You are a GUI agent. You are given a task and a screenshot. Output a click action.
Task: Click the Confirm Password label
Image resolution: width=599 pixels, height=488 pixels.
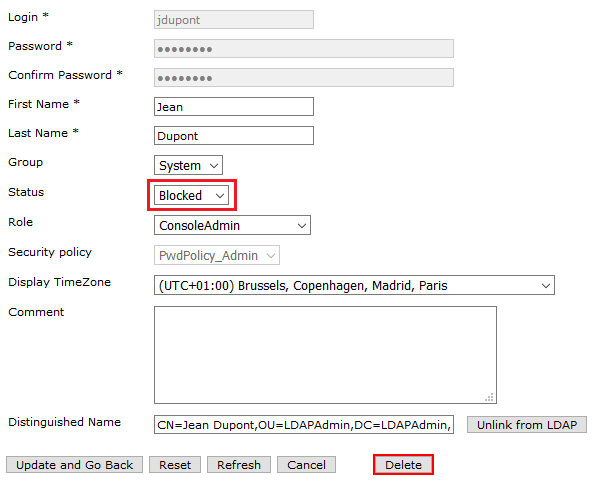[65, 75]
